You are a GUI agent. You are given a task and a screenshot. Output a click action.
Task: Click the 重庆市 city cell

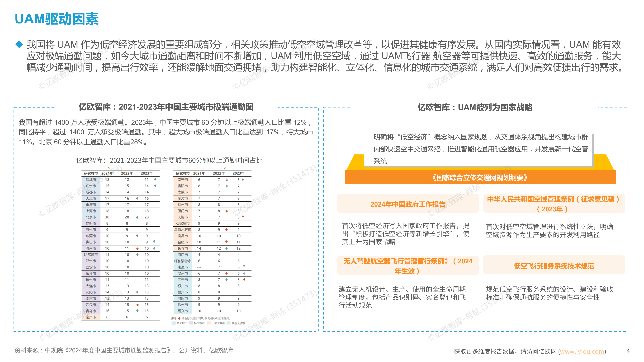(x=91, y=205)
